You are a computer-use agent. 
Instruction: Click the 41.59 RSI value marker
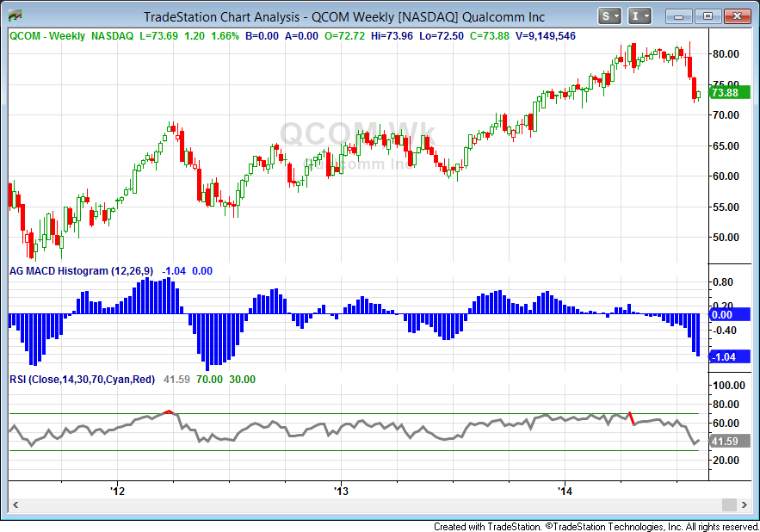coord(730,442)
